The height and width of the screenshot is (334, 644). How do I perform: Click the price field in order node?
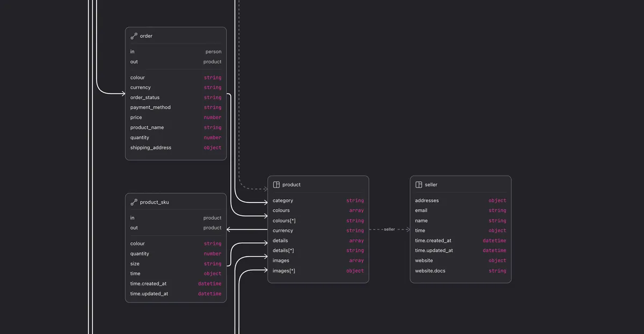point(176,117)
